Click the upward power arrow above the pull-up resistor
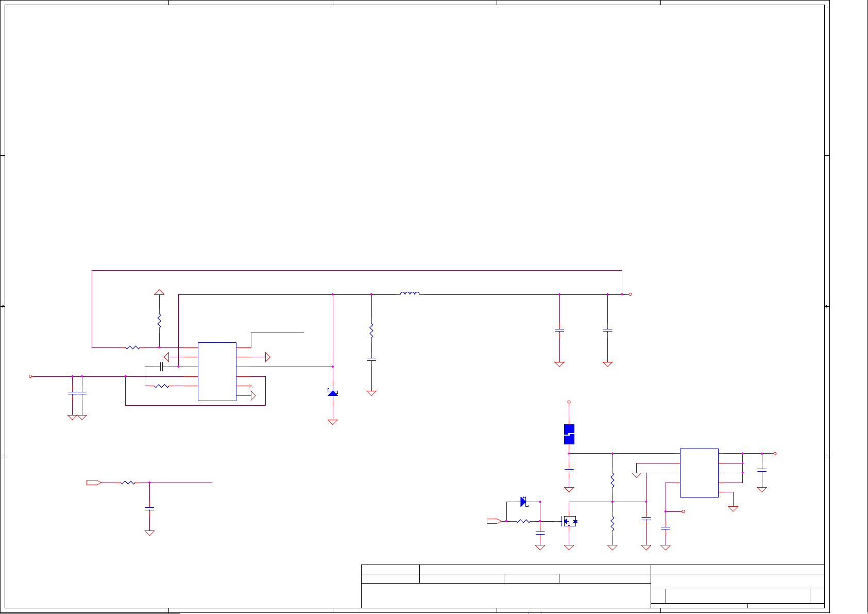 point(159,292)
